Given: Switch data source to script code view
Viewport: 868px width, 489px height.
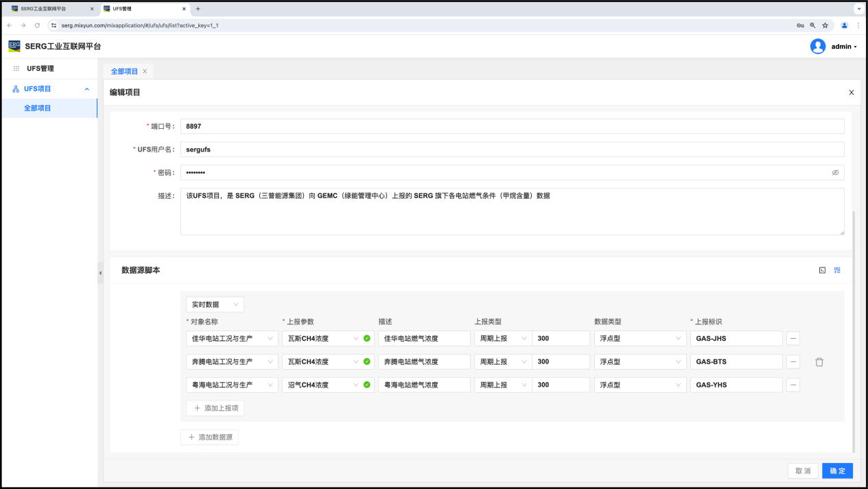Looking at the screenshot, I should [822, 270].
